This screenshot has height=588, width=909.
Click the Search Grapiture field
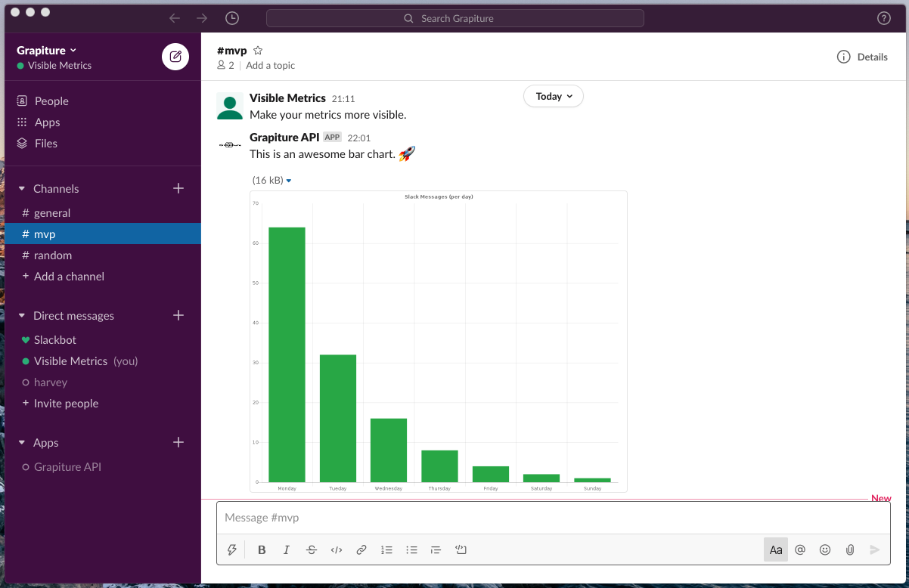[455, 18]
